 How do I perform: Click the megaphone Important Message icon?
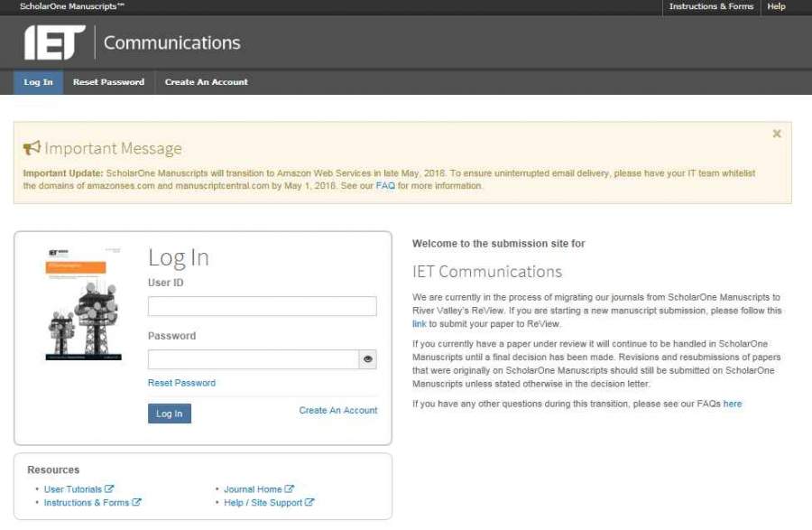[x=32, y=148]
